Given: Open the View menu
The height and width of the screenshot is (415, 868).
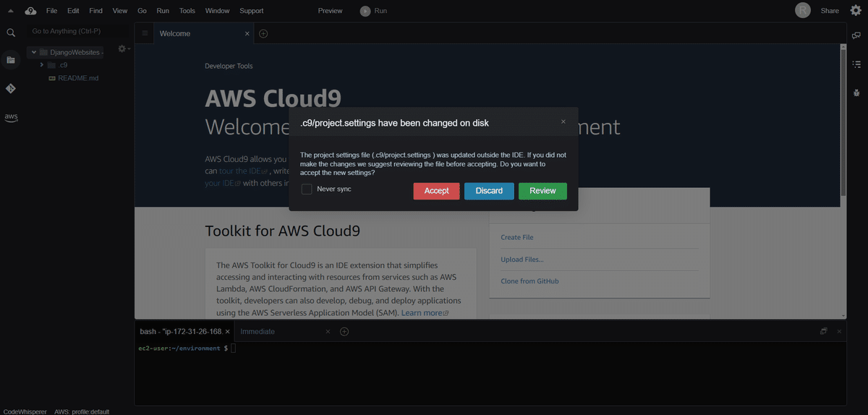Looking at the screenshot, I should (120, 11).
